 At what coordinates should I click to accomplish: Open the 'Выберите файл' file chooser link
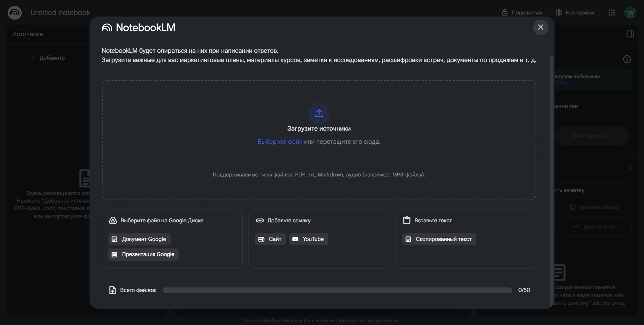(x=280, y=142)
